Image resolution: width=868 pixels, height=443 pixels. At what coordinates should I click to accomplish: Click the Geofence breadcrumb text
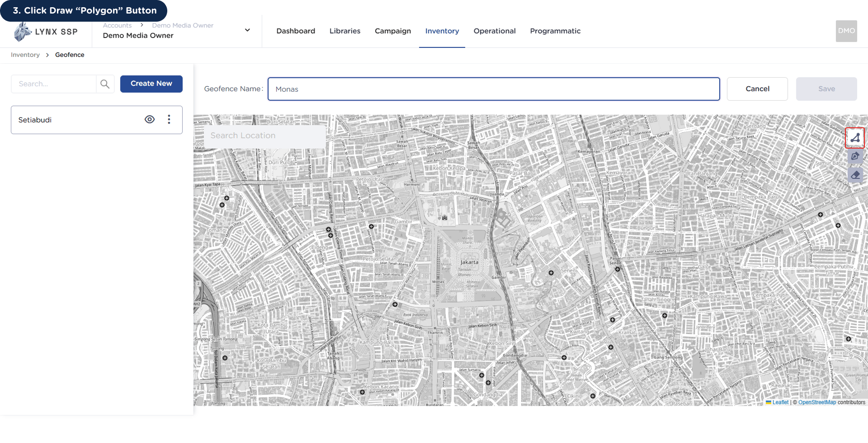[x=70, y=55]
